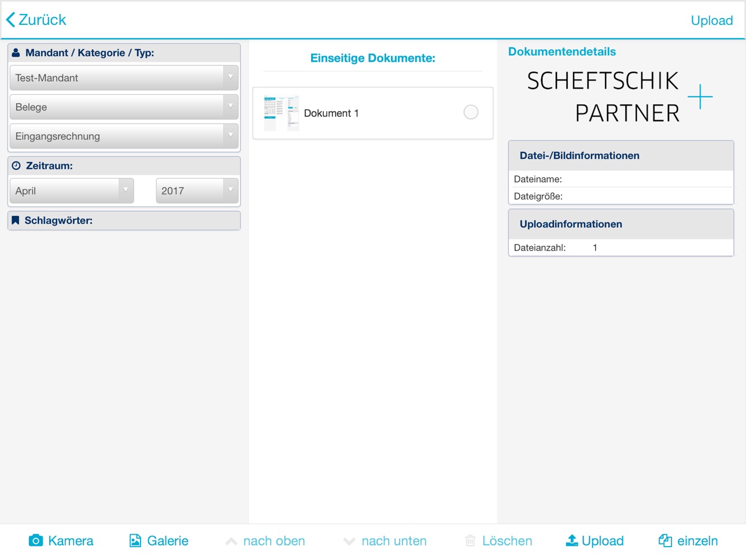Open the Kamera camera icon
Screen dimensions: 746x560
(36, 540)
